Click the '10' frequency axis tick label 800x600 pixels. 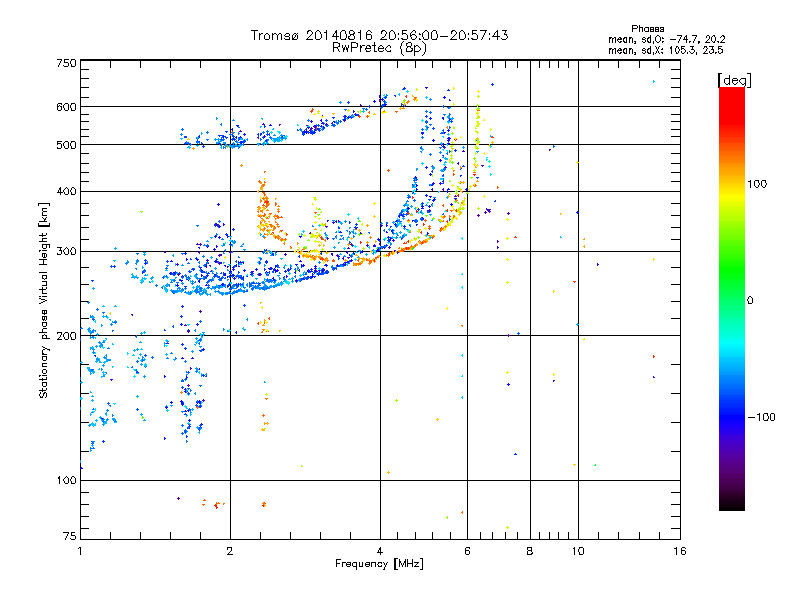pyautogui.click(x=578, y=551)
